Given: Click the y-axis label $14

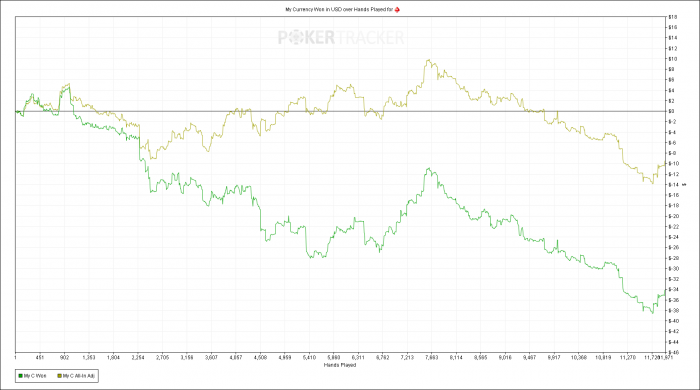Looking at the screenshot, I should pos(672,38).
